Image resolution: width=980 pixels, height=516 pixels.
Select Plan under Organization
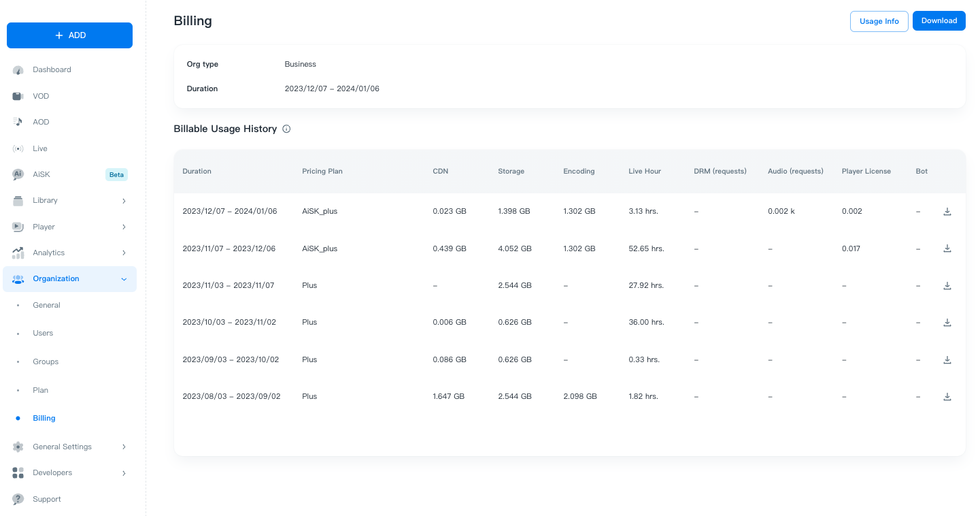(x=41, y=390)
